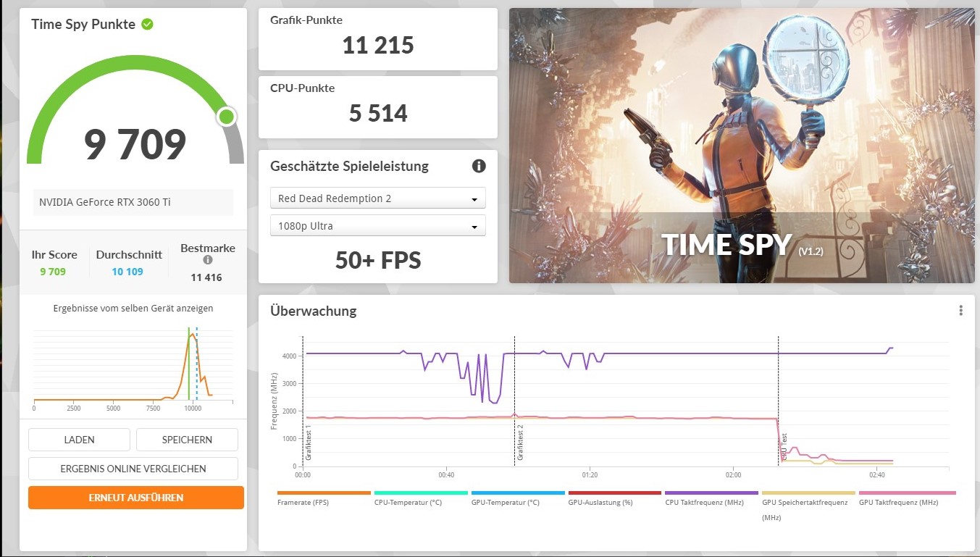Click the green validation checkmark icon

(x=147, y=24)
